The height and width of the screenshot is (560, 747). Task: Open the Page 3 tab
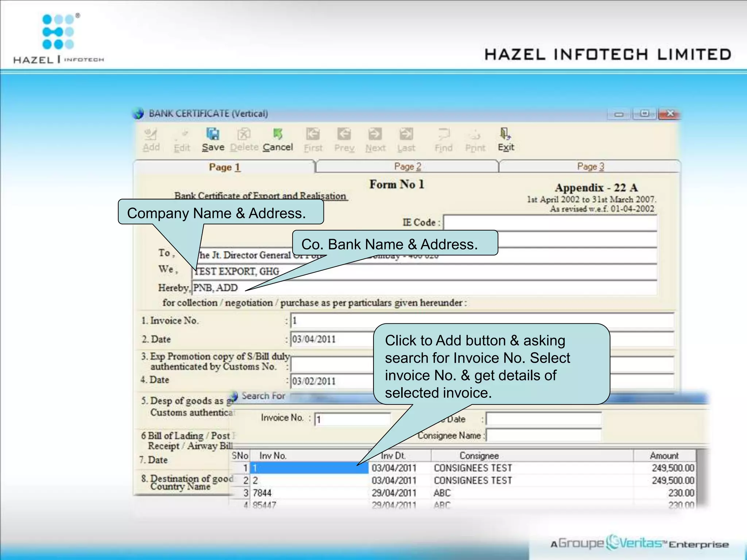click(x=590, y=167)
